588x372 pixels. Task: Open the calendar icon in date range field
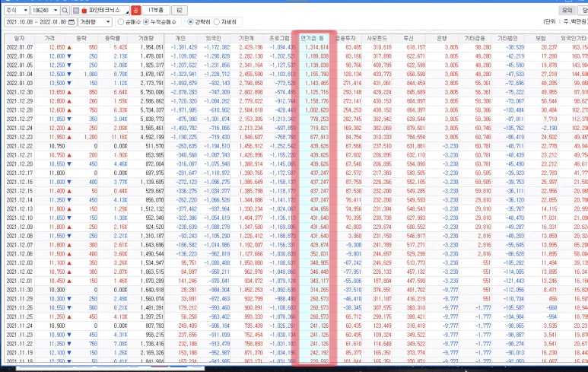[x=72, y=22]
